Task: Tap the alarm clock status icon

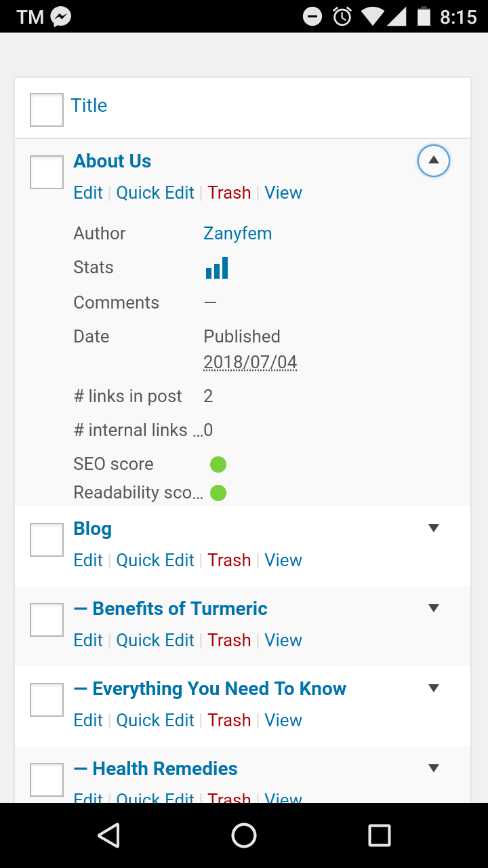Action: click(342, 16)
